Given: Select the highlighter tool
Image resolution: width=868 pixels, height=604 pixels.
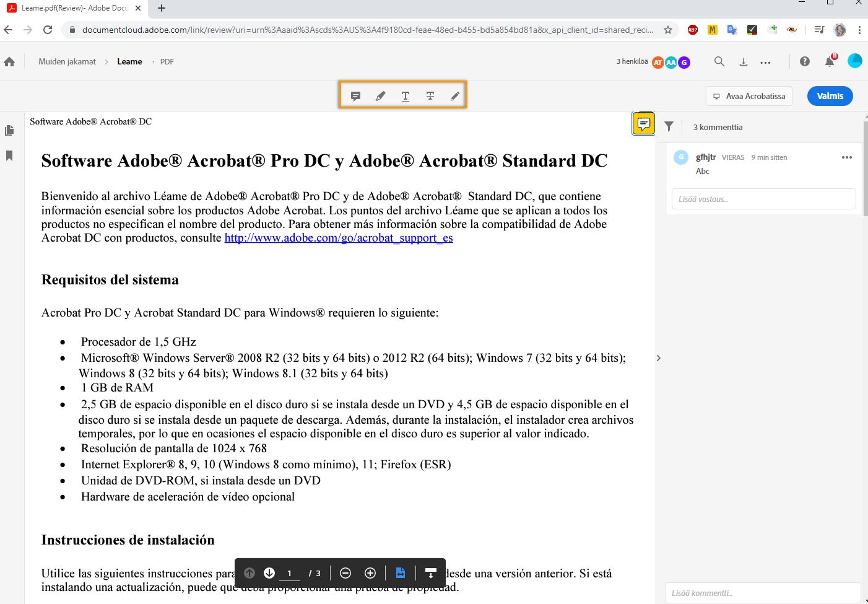Looking at the screenshot, I should pyautogui.click(x=380, y=96).
